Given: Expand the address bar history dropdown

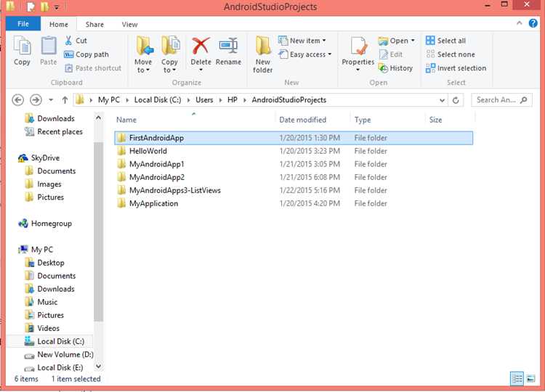Looking at the screenshot, I should tap(442, 100).
